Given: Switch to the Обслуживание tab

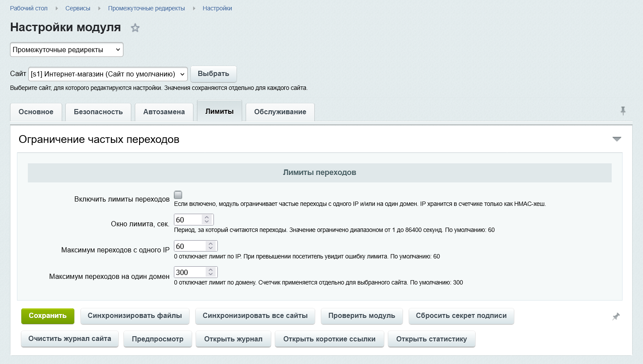Looking at the screenshot, I should coord(280,112).
